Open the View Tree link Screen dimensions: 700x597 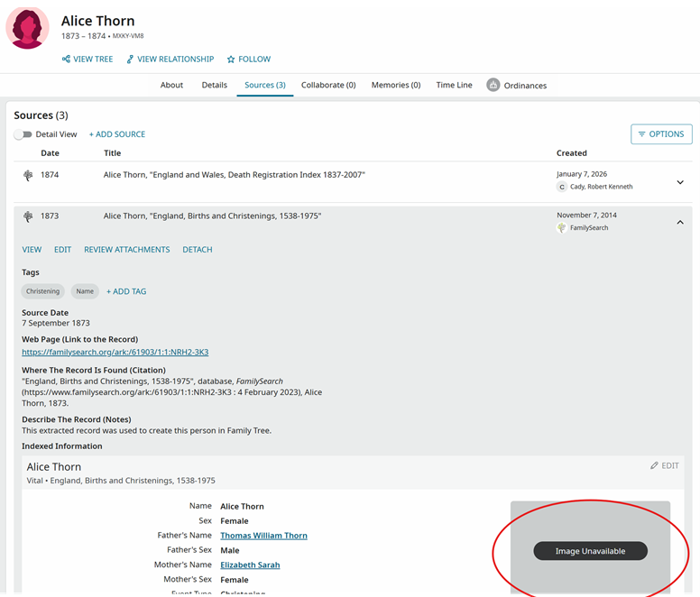(87, 59)
